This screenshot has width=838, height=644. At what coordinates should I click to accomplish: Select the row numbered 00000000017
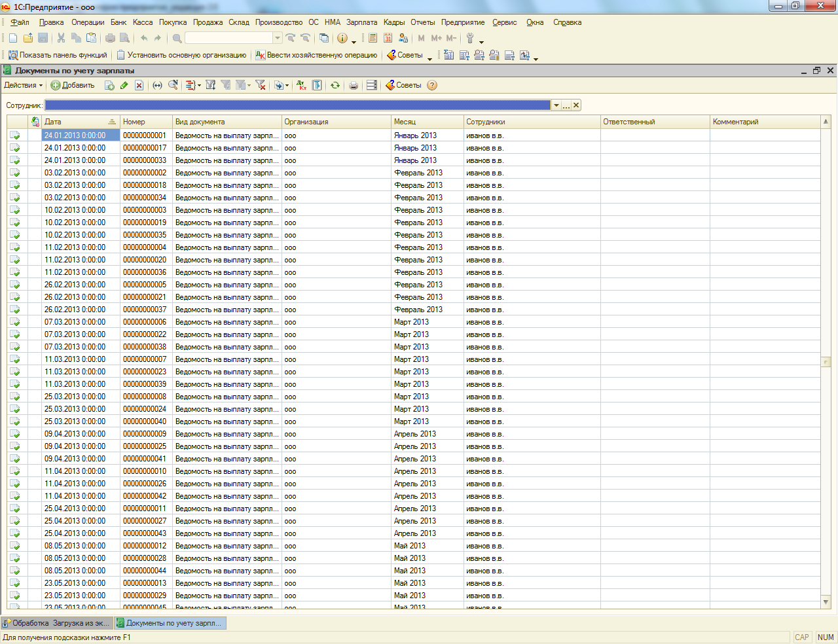tap(414, 148)
